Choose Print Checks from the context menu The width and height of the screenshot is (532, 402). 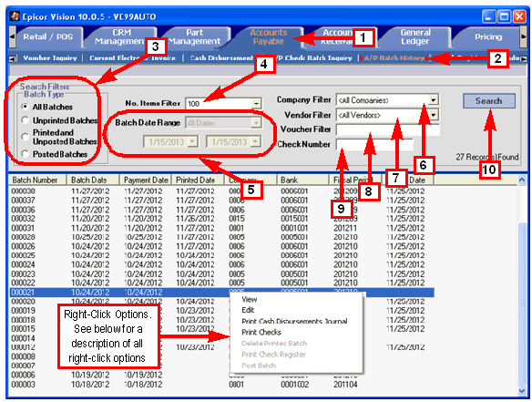261,332
